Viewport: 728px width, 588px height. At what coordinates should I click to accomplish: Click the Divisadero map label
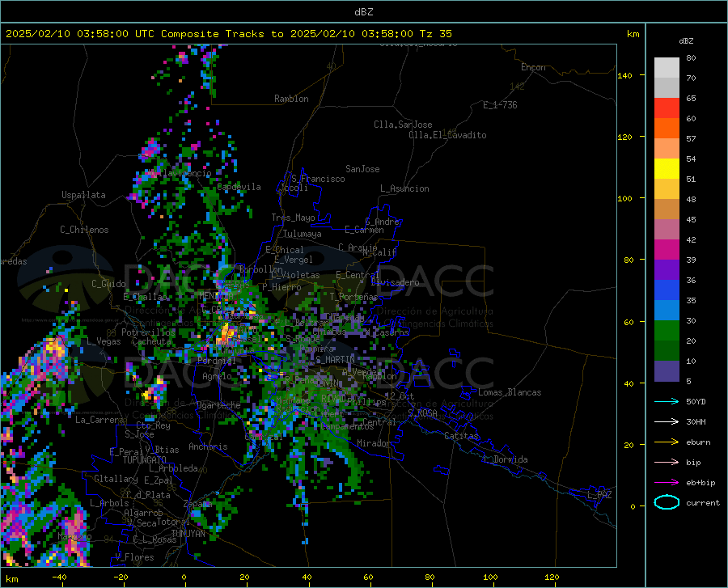[395, 282]
